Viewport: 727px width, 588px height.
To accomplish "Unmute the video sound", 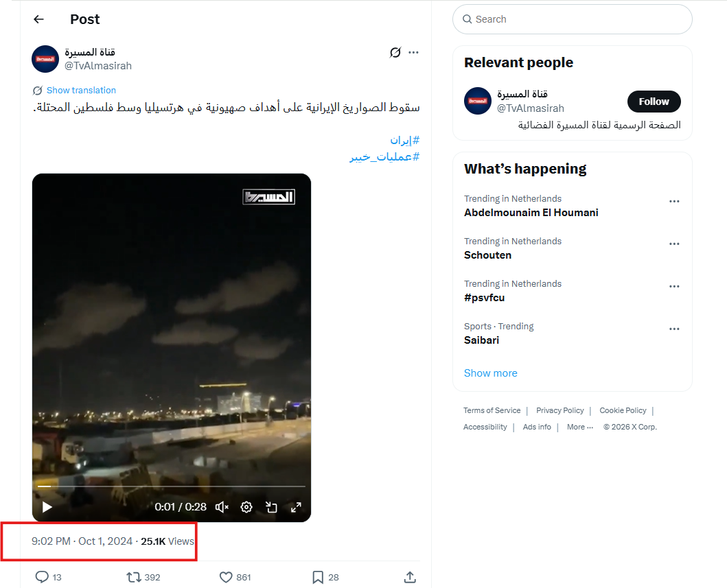I will tap(222, 507).
